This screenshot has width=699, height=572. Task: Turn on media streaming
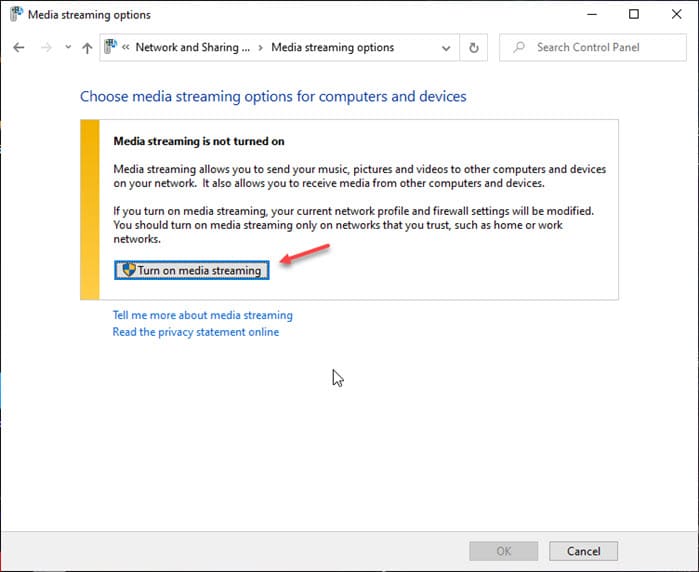pyautogui.click(x=192, y=270)
